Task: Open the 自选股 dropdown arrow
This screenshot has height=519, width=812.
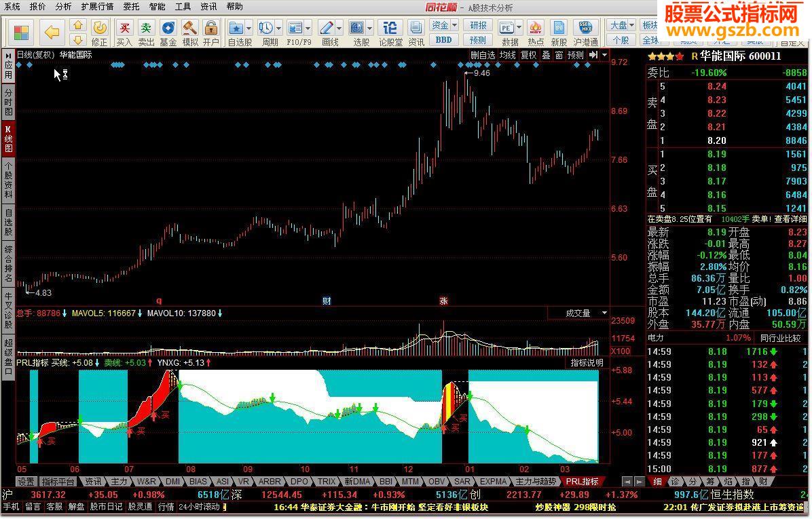Action: pyautogui.click(x=249, y=28)
